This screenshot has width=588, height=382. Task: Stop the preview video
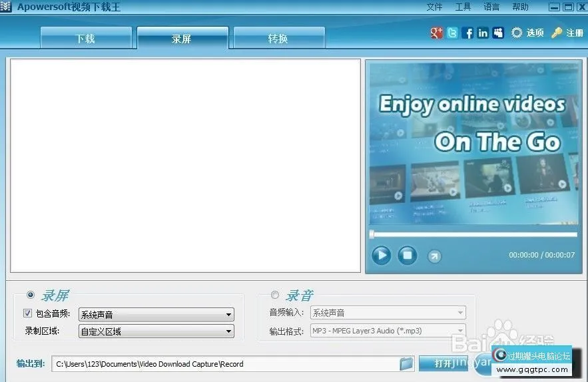click(408, 256)
